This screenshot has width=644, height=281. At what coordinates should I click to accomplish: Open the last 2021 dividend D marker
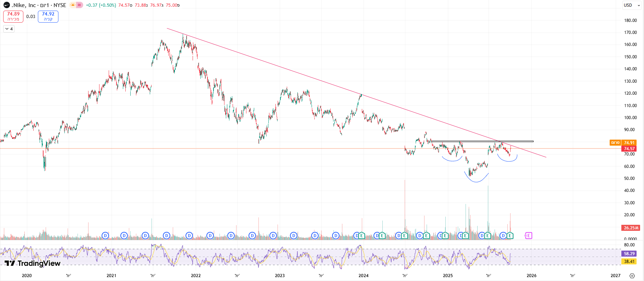(189, 235)
